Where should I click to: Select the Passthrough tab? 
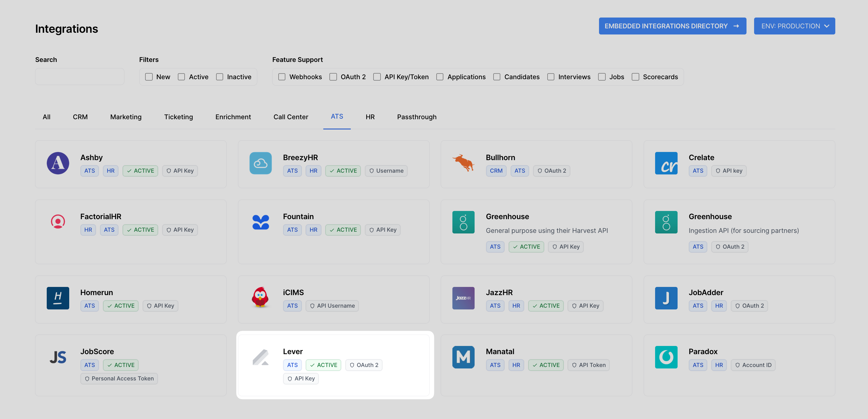416,117
